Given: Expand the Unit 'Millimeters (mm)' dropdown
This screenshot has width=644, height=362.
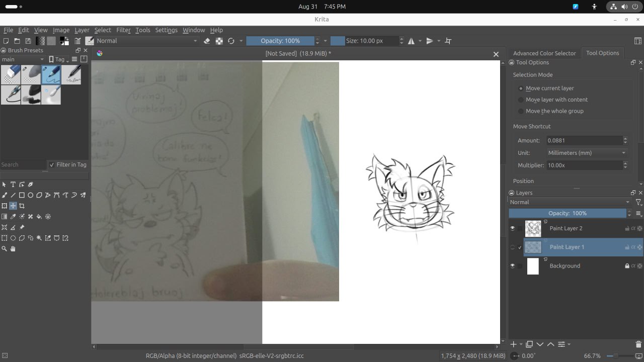Looking at the screenshot, I should (x=587, y=153).
